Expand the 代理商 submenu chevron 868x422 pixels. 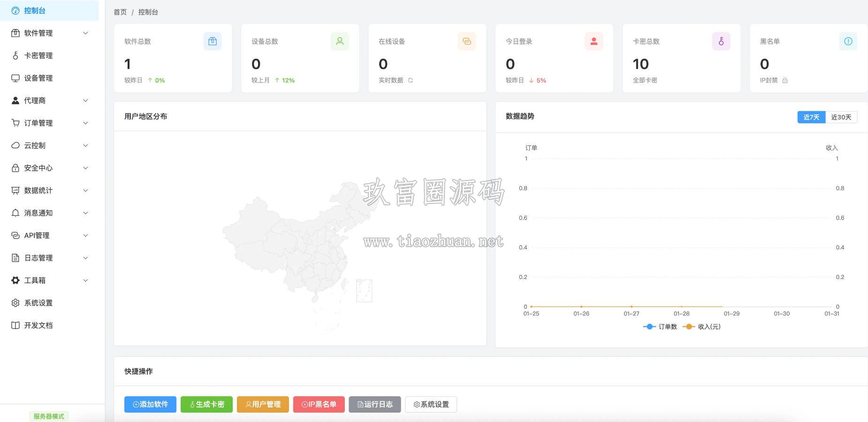(x=85, y=100)
